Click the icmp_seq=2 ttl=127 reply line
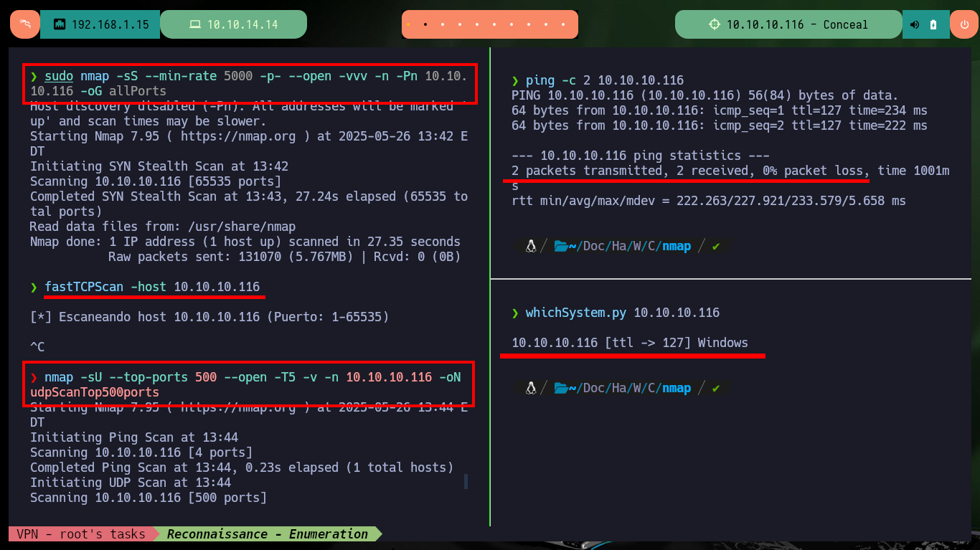The height and width of the screenshot is (550, 980). (720, 125)
